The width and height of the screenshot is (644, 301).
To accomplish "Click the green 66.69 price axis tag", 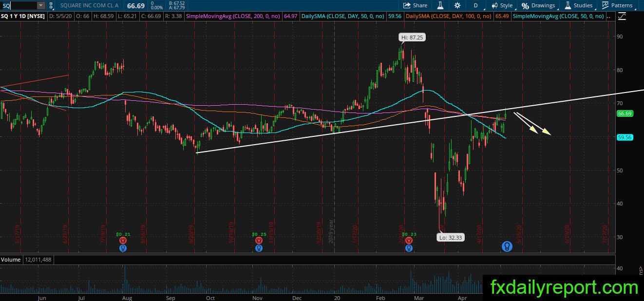I will click(x=625, y=113).
